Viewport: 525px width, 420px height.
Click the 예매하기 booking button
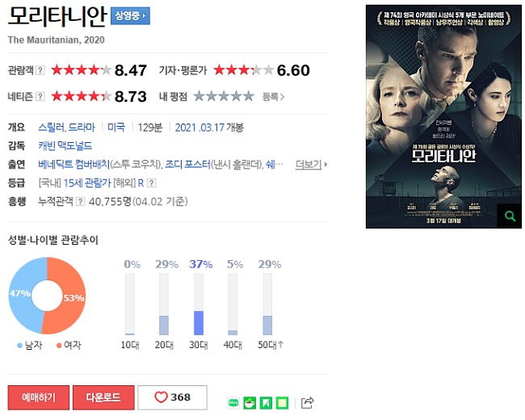39,397
